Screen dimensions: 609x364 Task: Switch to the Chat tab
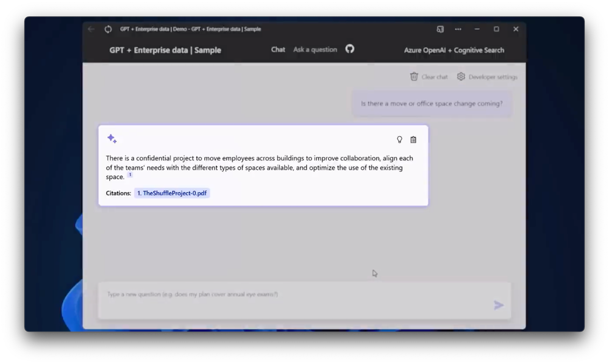(278, 50)
